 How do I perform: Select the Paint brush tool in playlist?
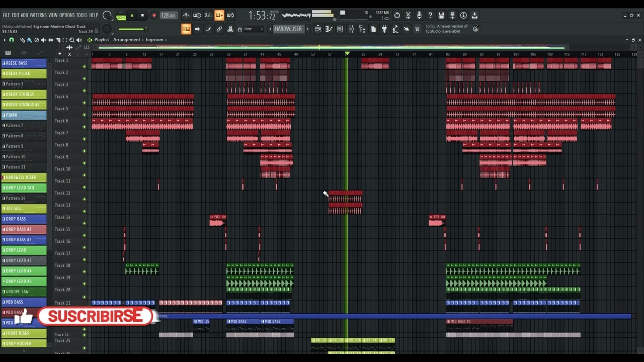[x=29, y=40]
